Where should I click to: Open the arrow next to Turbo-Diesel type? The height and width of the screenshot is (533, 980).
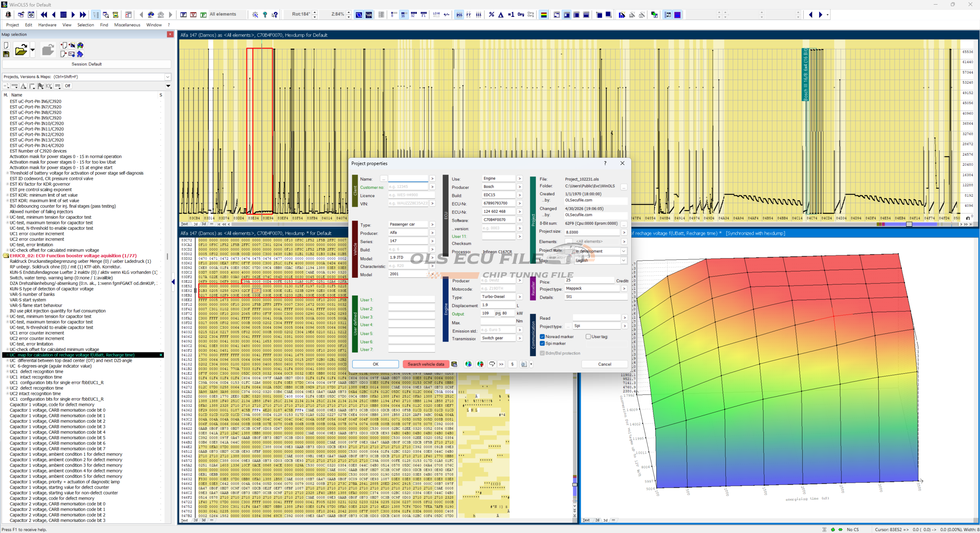519,297
